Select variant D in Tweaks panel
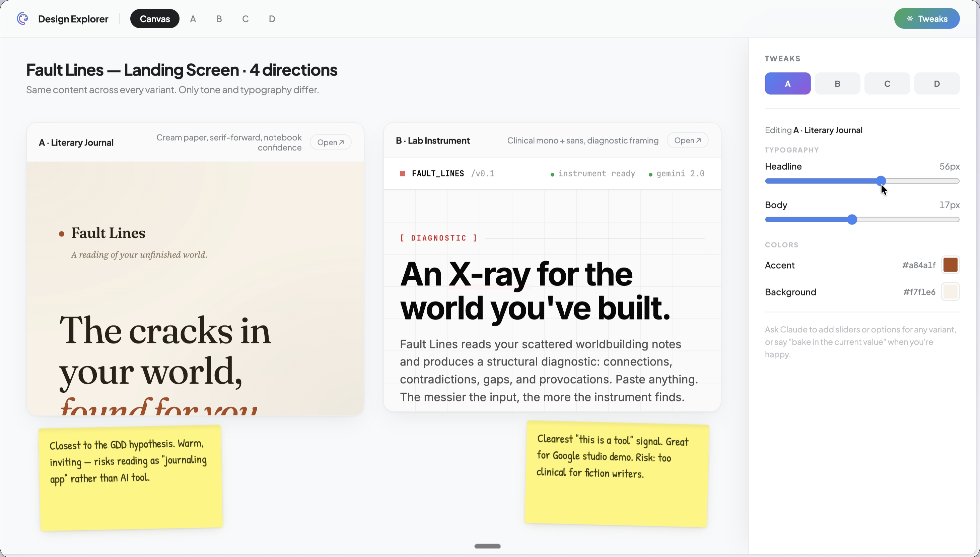 click(x=936, y=83)
